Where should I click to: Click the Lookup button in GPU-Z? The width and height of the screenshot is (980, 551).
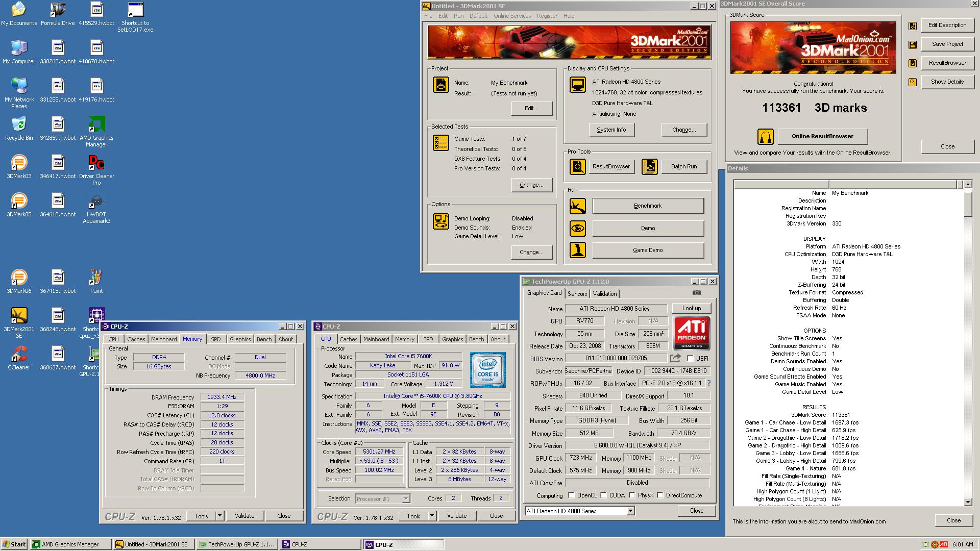coord(691,308)
